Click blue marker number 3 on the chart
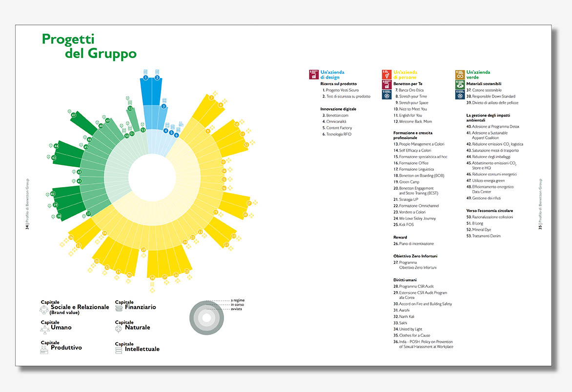 (x=164, y=106)
